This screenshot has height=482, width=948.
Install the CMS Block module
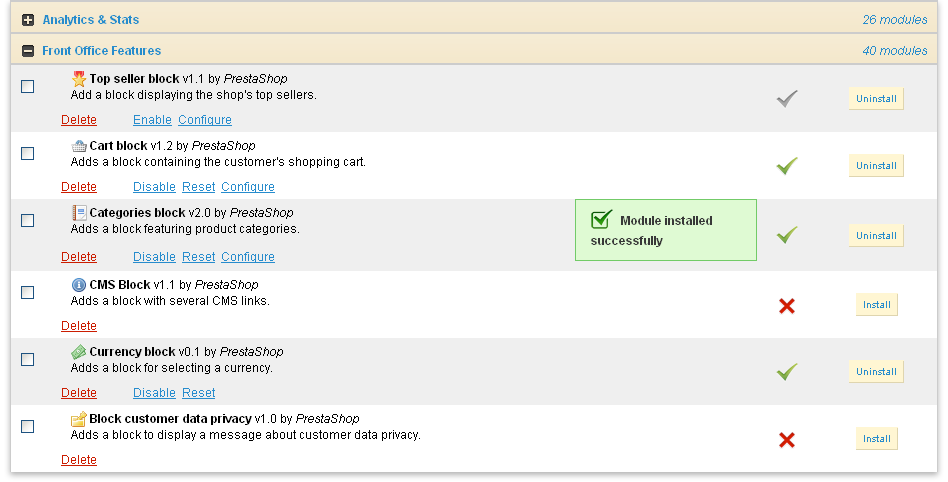click(876, 305)
